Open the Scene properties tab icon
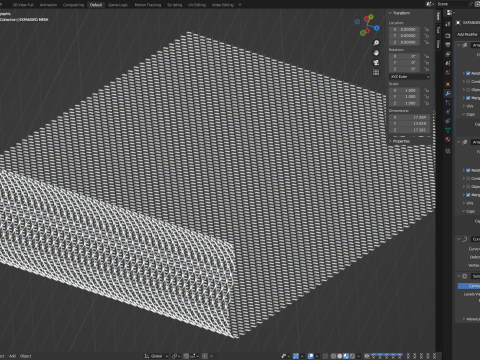 (448, 63)
